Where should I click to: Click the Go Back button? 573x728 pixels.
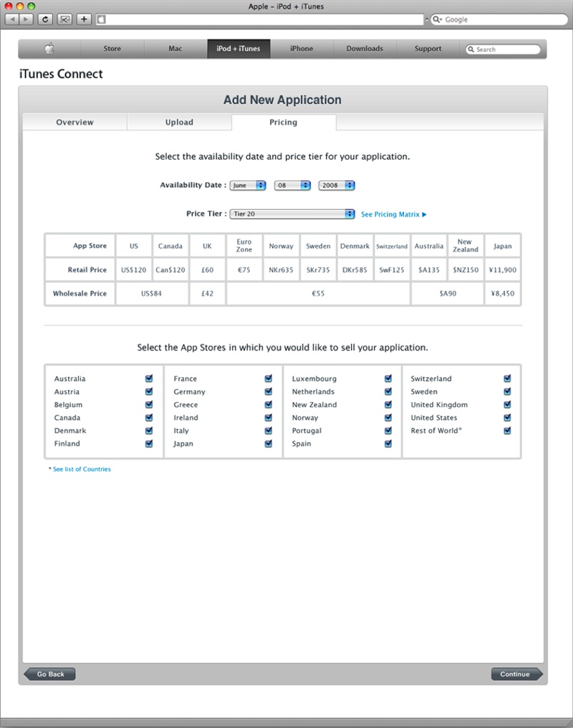[49, 674]
